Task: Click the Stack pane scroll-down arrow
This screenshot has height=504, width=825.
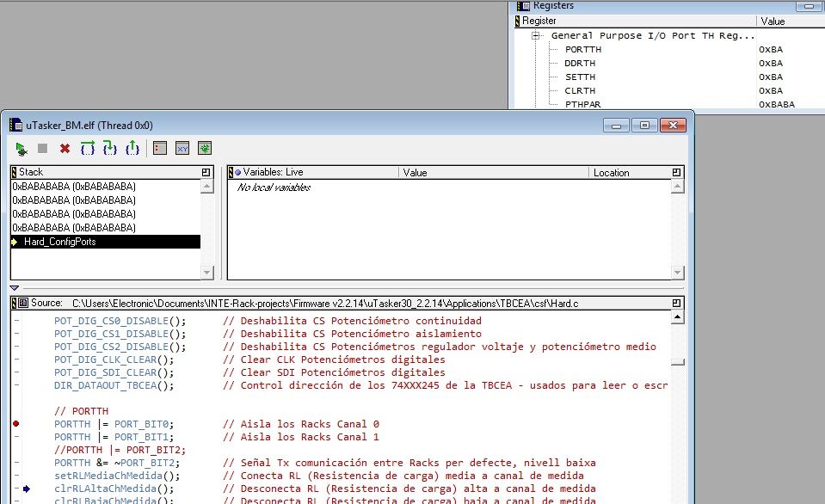Action: click(x=206, y=272)
